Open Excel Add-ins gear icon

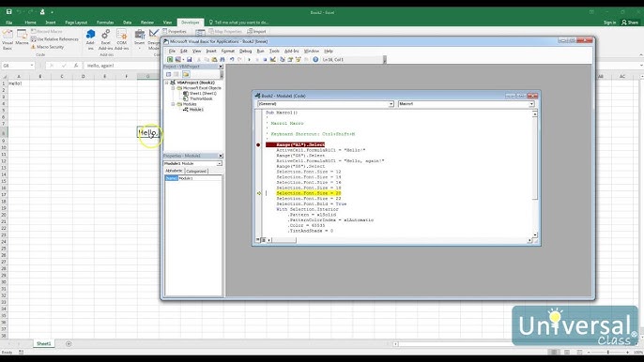click(x=105, y=39)
